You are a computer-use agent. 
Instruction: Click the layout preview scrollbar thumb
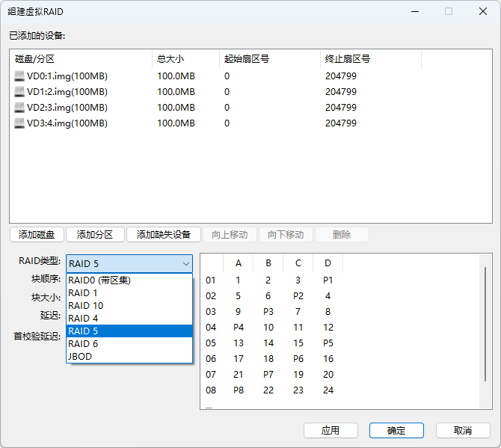[485, 324]
